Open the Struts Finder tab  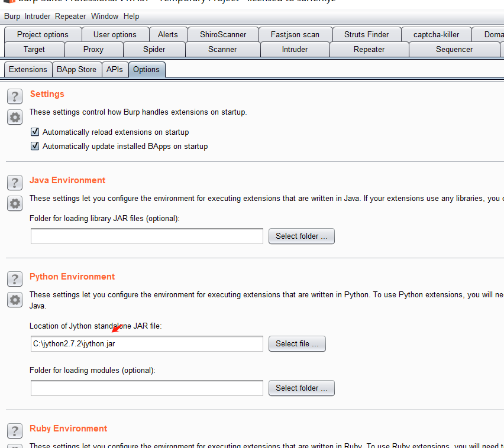(366, 34)
